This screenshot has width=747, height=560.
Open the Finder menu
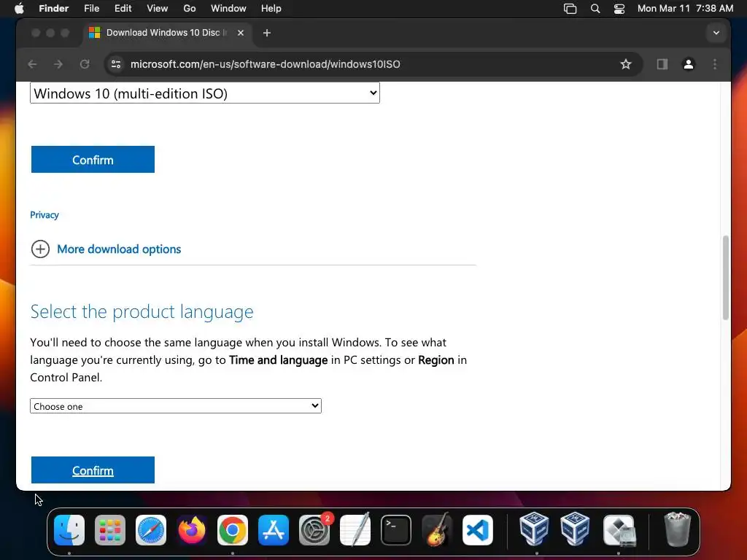point(53,9)
